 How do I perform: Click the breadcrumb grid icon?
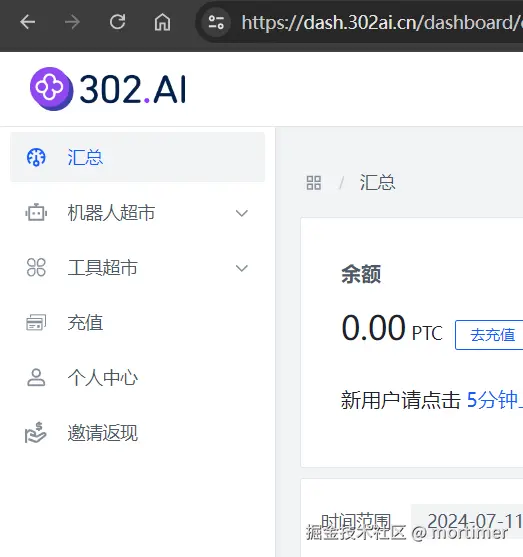point(313,183)
